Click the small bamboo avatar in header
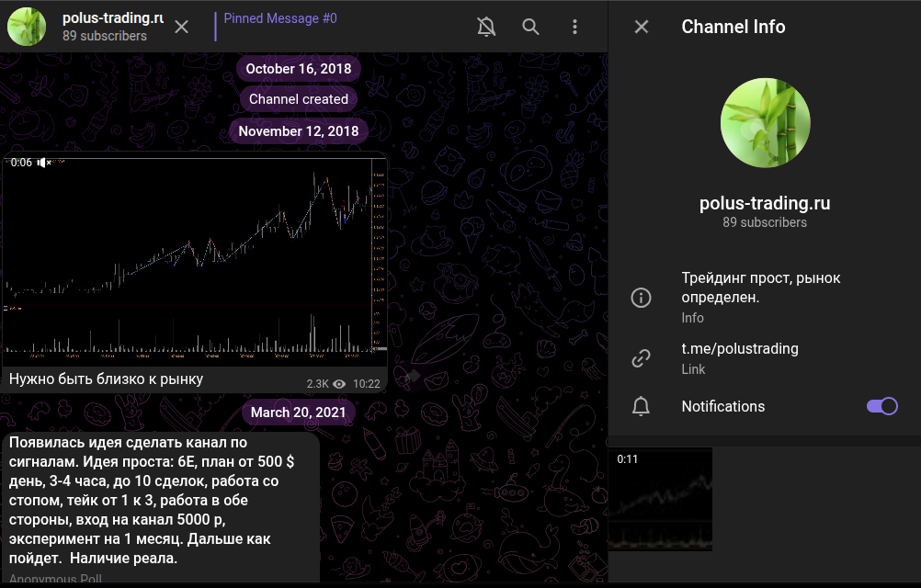The image size is (921, 588). point(27,27)
